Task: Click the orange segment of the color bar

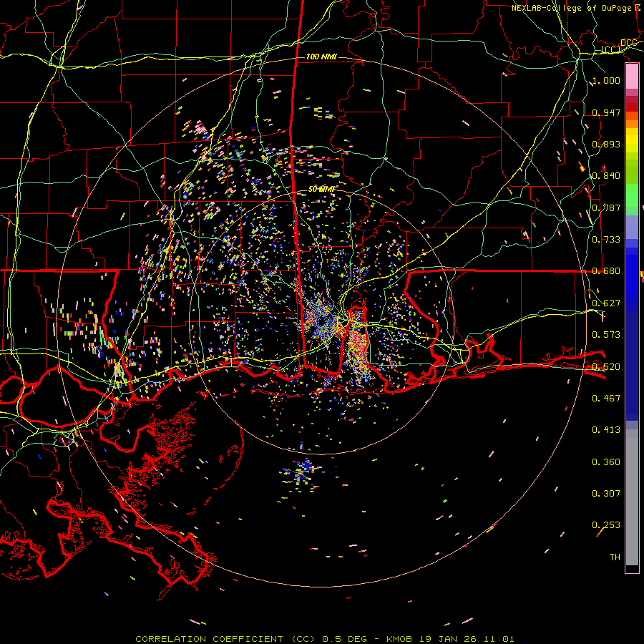Action: click(x=632, y=121)
